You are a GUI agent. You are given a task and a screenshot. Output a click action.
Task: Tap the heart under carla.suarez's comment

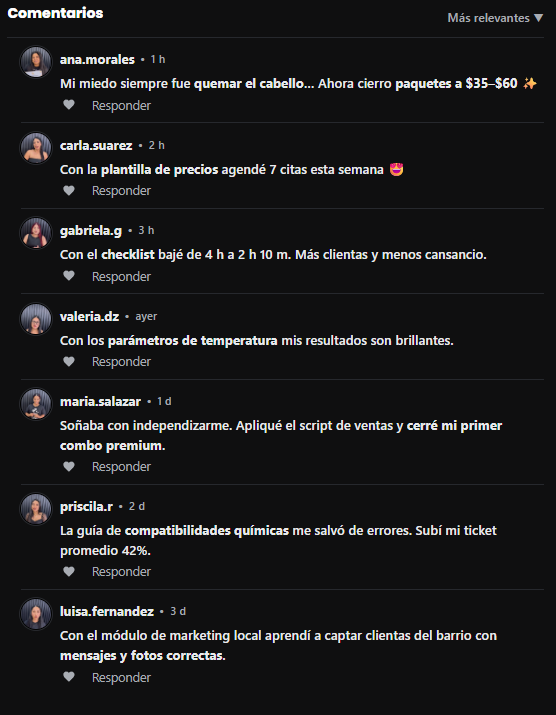69,191
